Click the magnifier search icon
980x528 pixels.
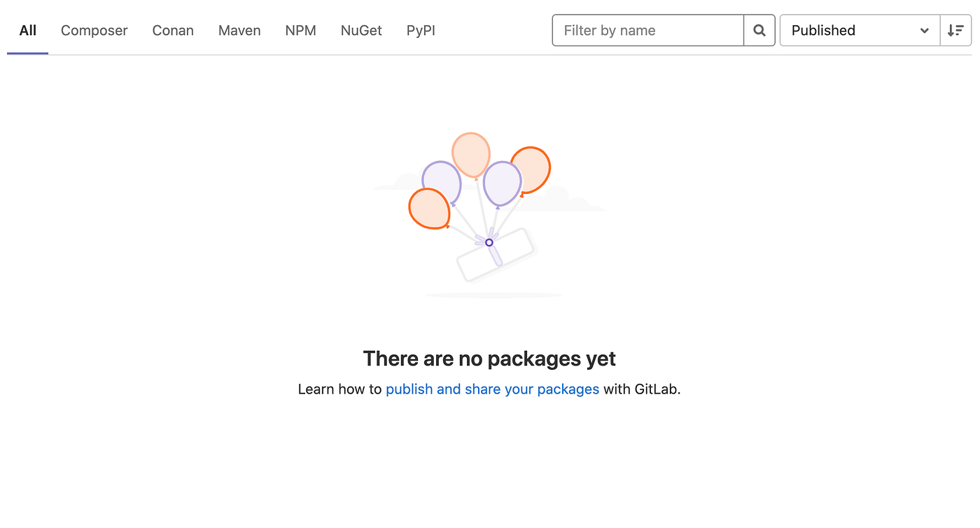click(759, 31)
